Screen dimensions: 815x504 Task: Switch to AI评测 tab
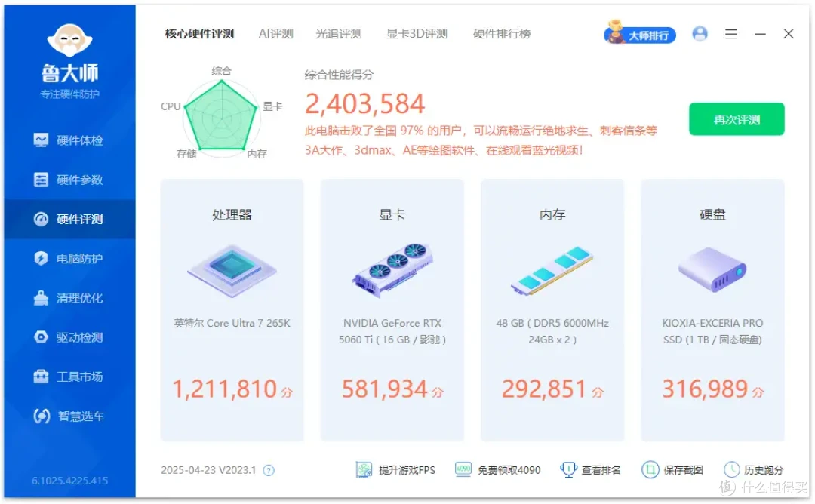[276, 34]
